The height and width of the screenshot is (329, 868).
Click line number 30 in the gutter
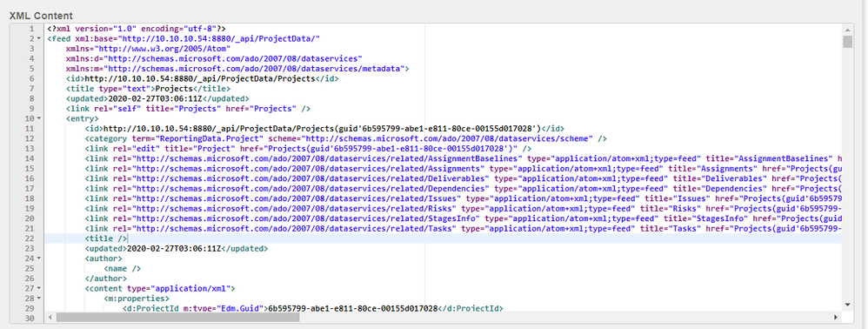coord(30,319)
